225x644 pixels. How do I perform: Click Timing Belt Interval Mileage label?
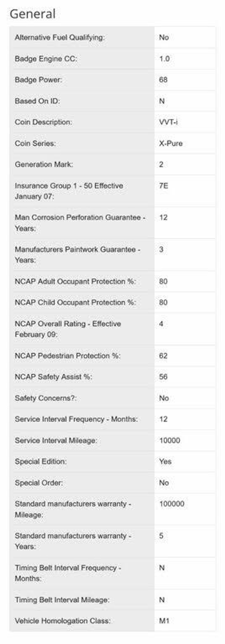coord(62,600)
